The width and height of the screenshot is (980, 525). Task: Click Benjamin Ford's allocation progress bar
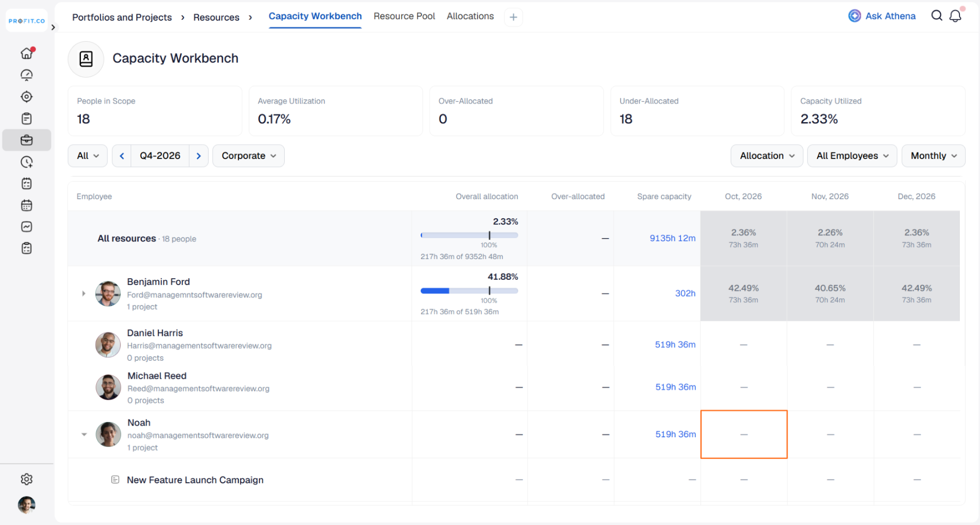point(469,290)
